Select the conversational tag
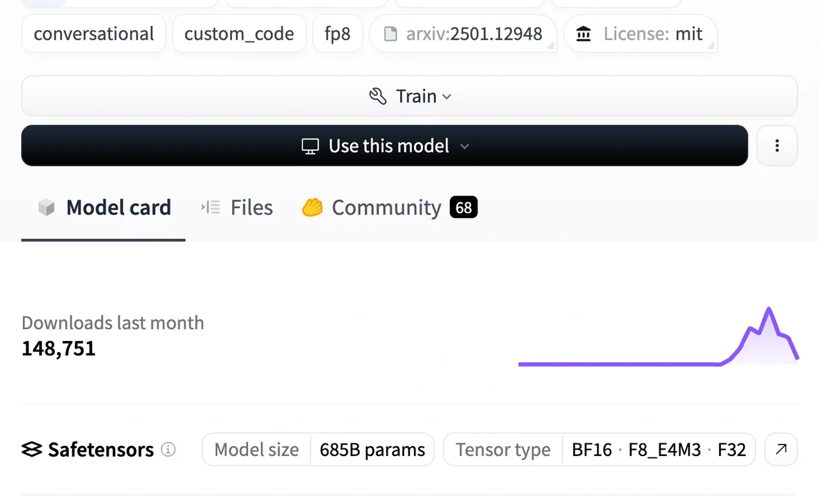Viewport: 818px width, 504px height. coord(94,34)
